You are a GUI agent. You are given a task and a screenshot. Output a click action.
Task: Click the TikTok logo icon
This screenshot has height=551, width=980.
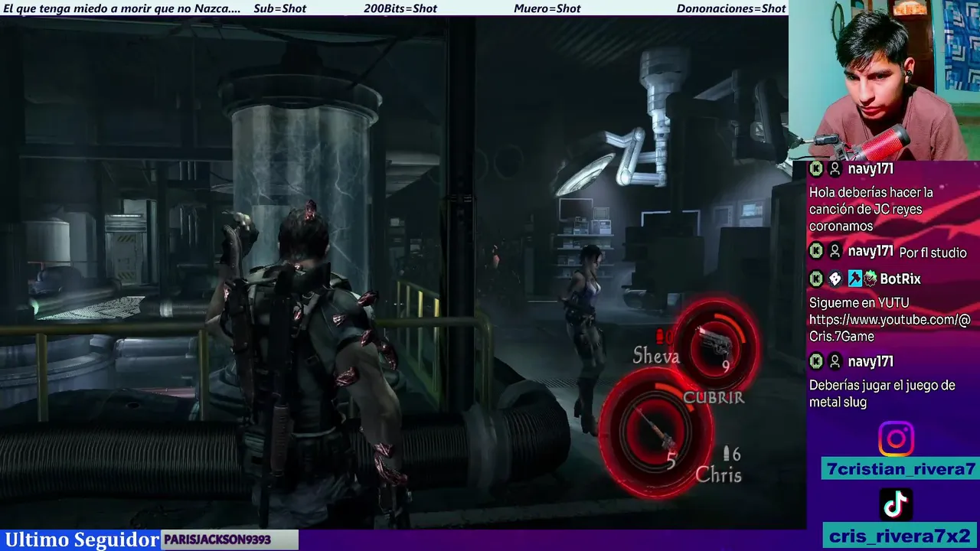tap(896, 504)
